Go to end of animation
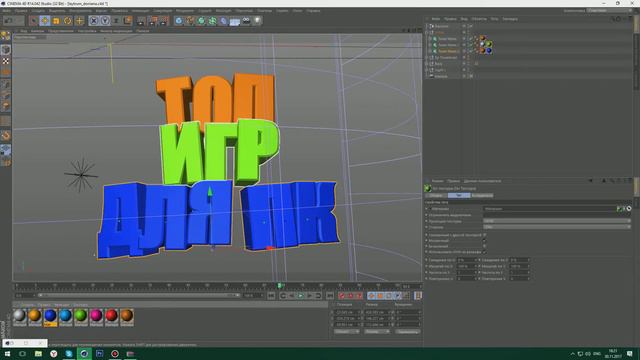 pyautogui.click(x=330, y=296)
